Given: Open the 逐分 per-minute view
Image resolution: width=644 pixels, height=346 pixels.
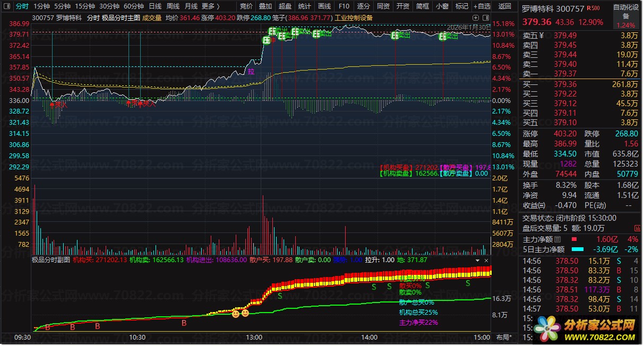Looking at the screenshot, I should 364,6.
